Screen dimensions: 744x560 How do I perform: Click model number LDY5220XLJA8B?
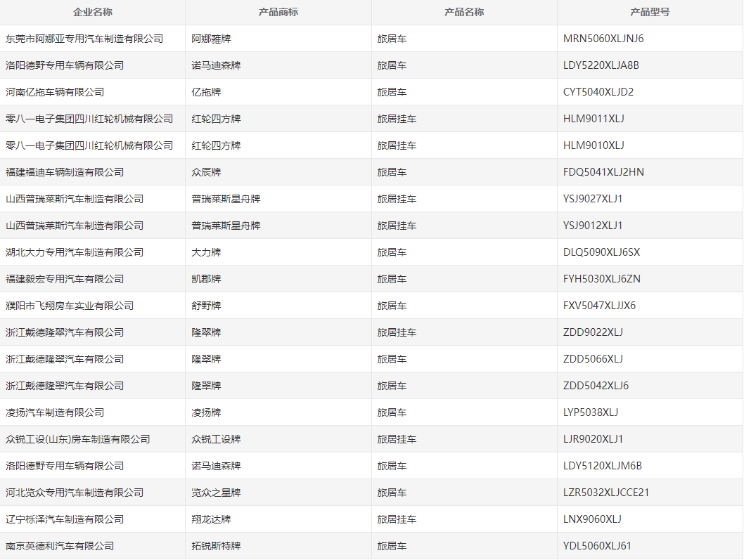pos(601,65)
